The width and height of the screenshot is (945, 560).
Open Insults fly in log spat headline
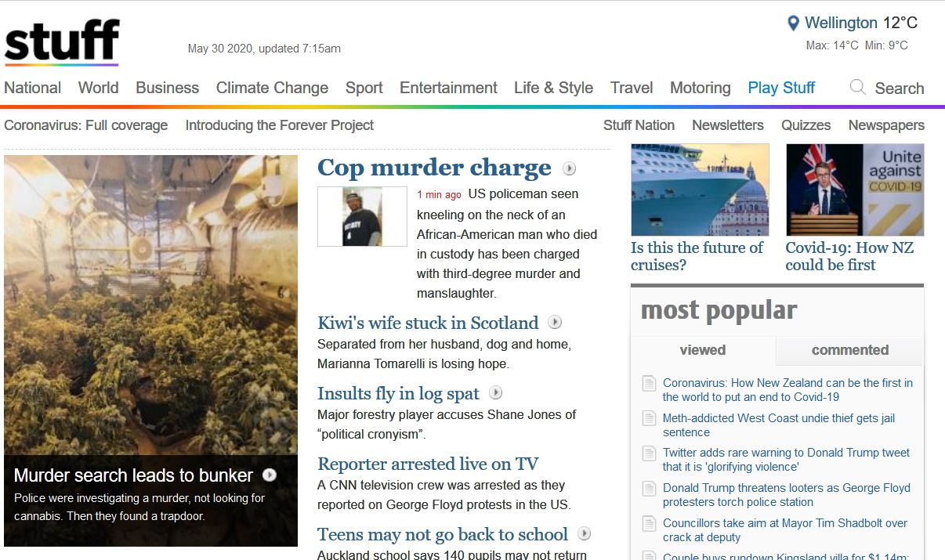pos(398,393)
